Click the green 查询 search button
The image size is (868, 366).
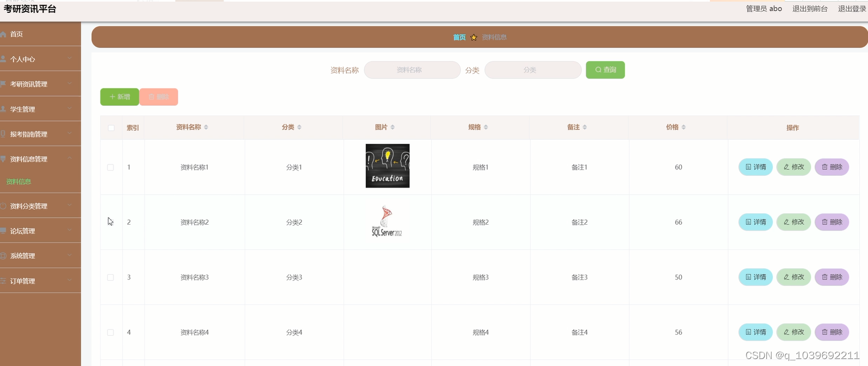(605, 70)
